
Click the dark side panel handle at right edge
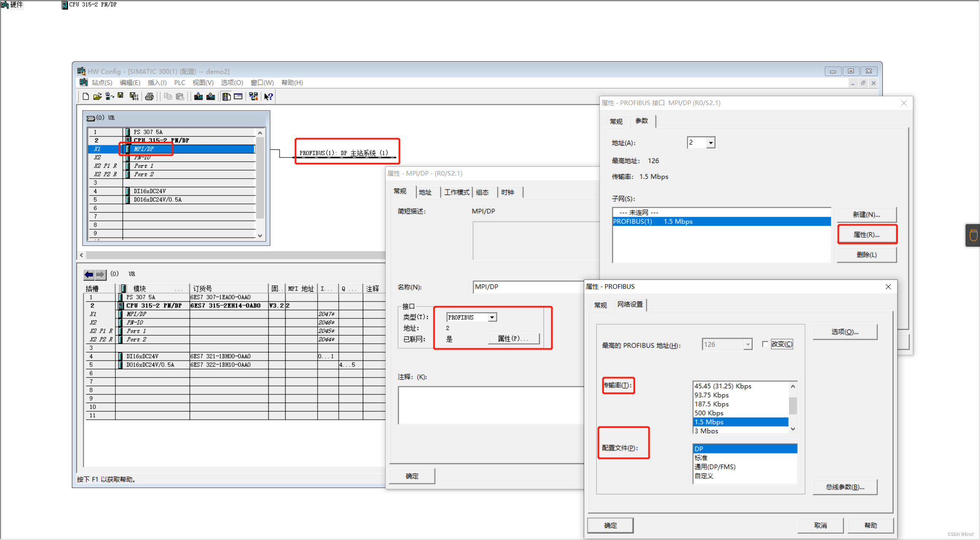pyautogui.click(x=973, y=235)
